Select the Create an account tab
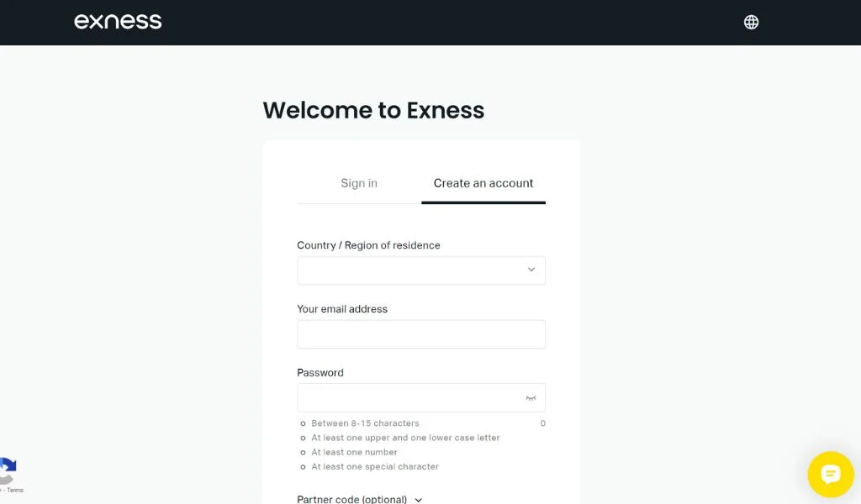The width and height of the screenshot is (861, 504). [x=483, y=182]
